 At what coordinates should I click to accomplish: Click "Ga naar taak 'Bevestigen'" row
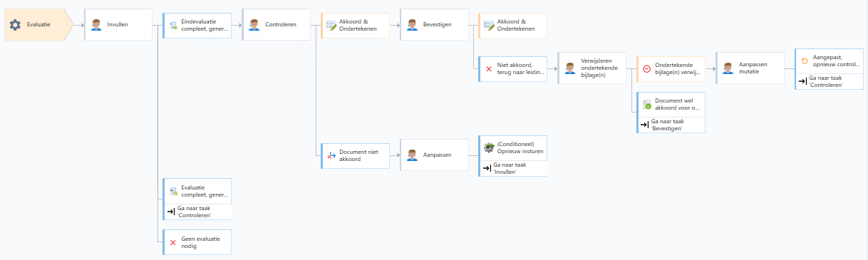(x=671, y=125)
